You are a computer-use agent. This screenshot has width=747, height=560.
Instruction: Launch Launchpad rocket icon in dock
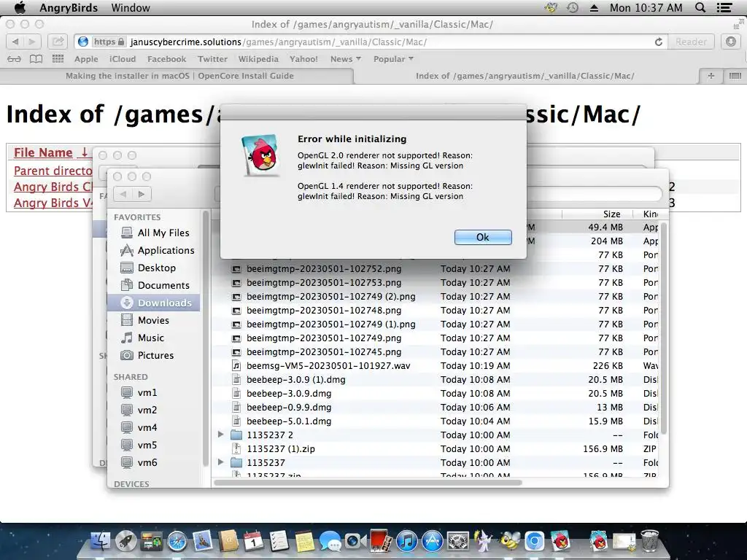pyautogui.click(x=126, y=542)
